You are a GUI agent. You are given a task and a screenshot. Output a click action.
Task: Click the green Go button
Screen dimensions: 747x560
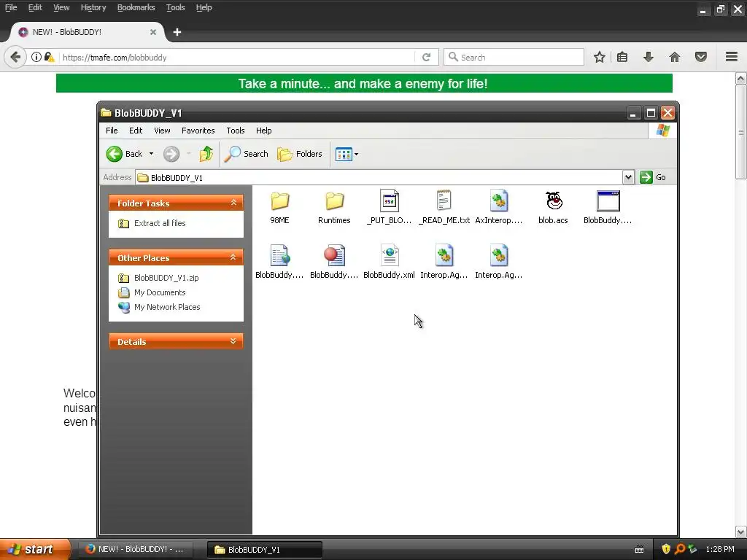pos(653,177)
